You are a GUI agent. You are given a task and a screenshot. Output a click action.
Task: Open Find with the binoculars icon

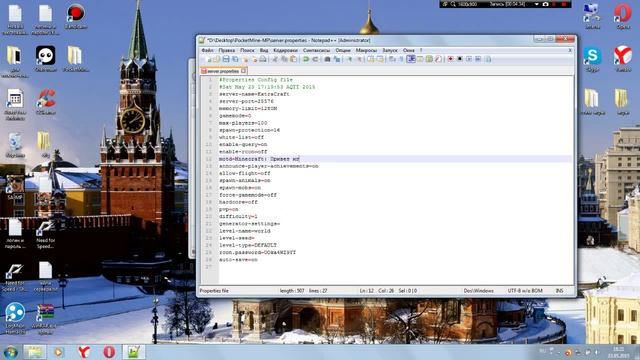(327, 59)
